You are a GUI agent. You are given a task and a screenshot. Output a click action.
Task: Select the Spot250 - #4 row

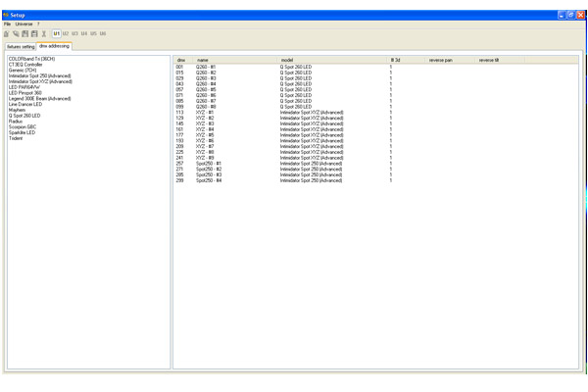209,180
